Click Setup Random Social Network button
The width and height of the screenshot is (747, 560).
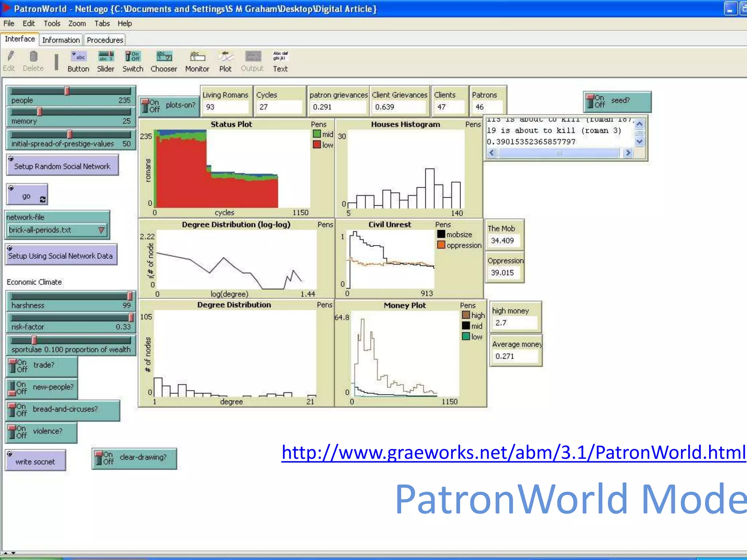(62, 165)
